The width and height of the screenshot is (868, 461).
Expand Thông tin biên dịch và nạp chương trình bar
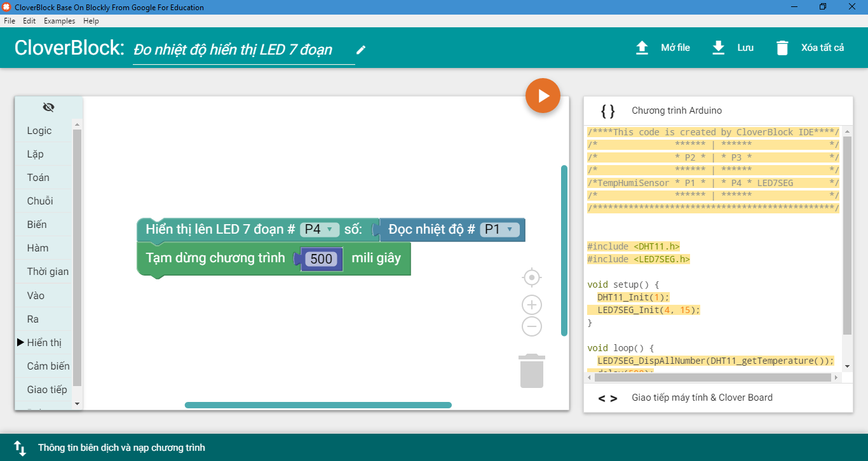tap(434, 448)
